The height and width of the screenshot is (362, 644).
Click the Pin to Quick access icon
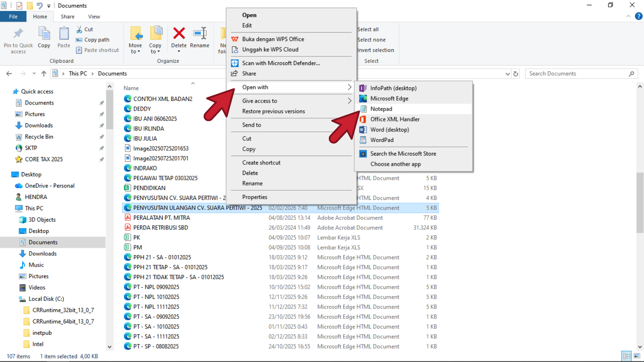pos(18,34)
